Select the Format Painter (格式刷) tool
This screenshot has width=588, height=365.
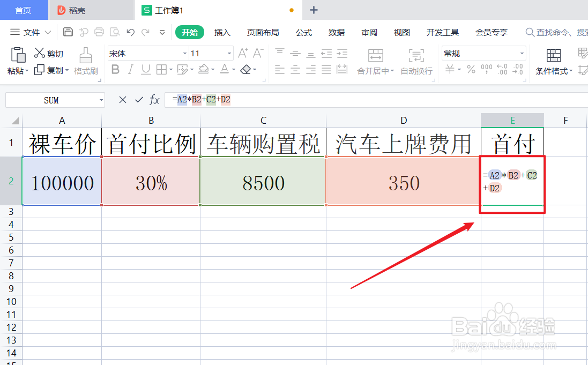pos(85,63)
